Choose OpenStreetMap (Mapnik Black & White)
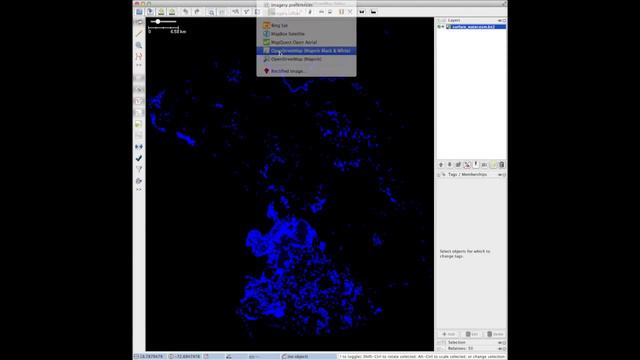 tap(306, 51)
